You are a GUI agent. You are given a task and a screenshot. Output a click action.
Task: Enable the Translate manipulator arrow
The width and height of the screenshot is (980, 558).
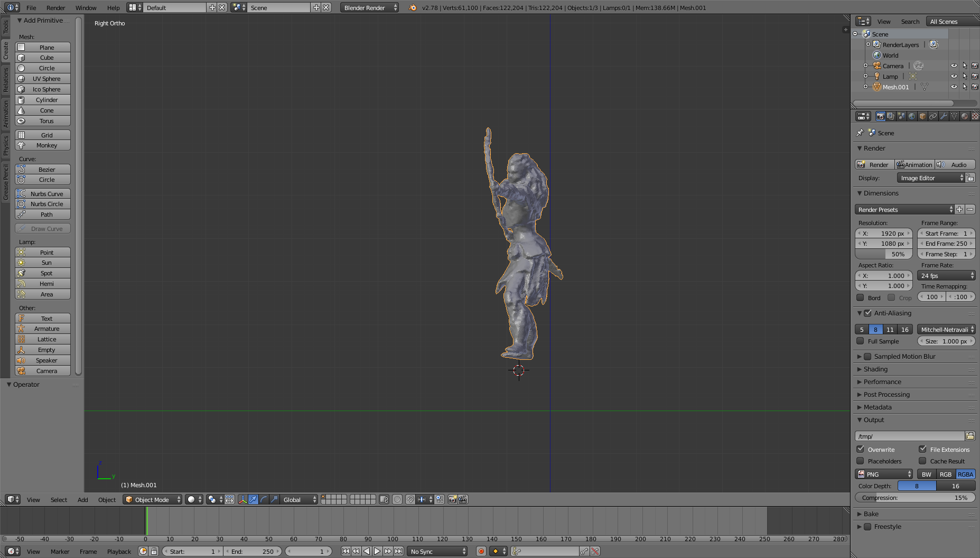[x=253, y=499]
